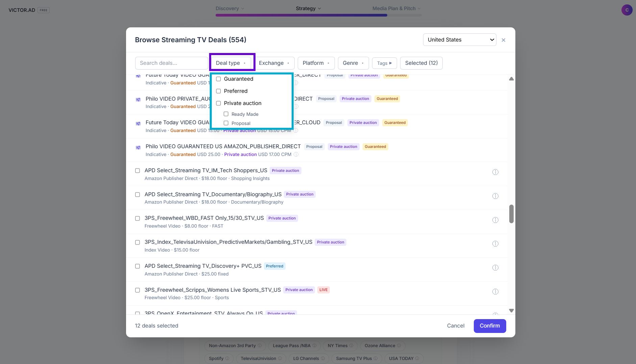
Task: Click the Samsung TV Plus chip behind dialog
Action: [x=357, y=358]
